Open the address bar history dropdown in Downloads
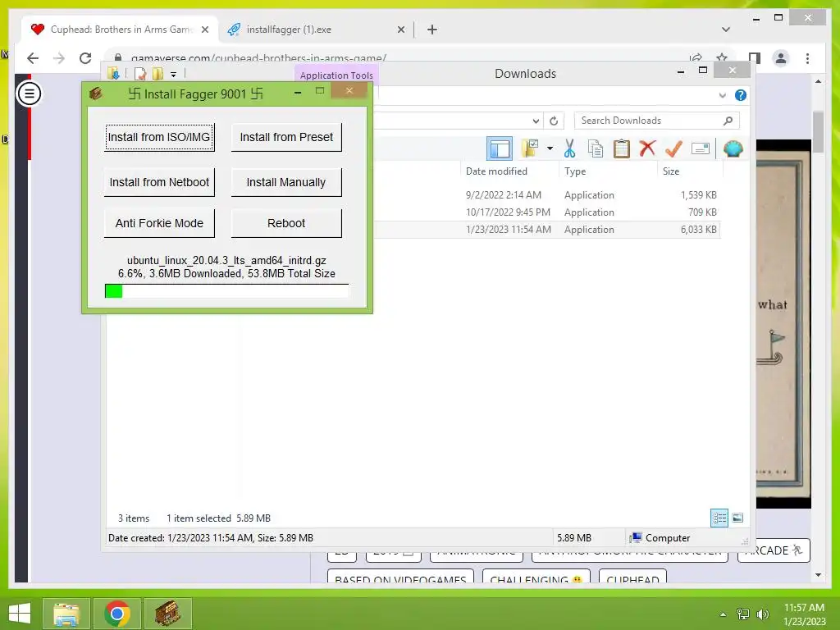The image size is (840, 630). point(535,121)
